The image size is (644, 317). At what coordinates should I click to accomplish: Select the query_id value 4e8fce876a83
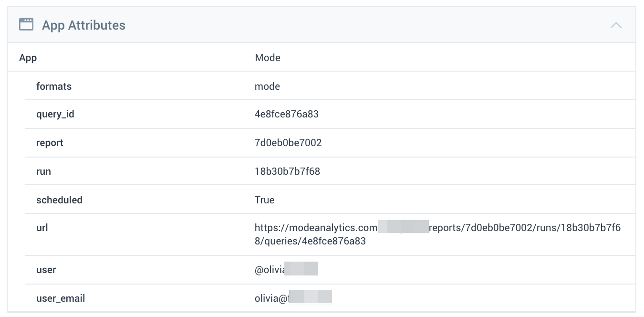click(x=287, y=114)
